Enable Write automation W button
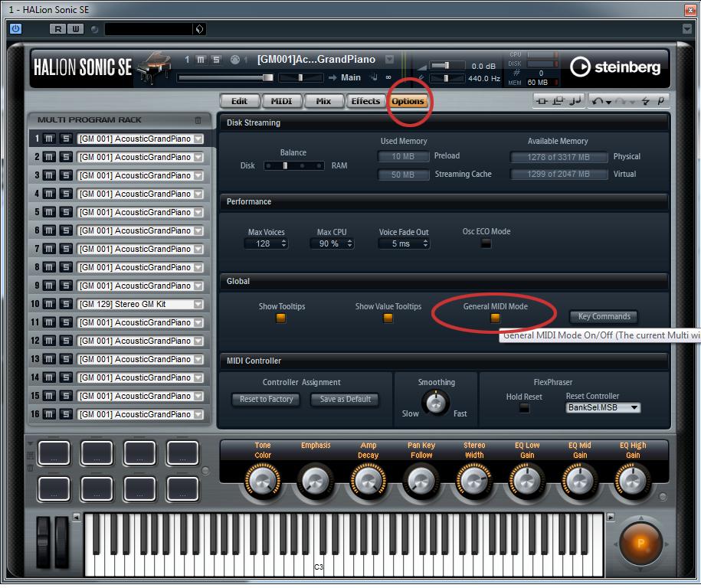 [75, 29]
